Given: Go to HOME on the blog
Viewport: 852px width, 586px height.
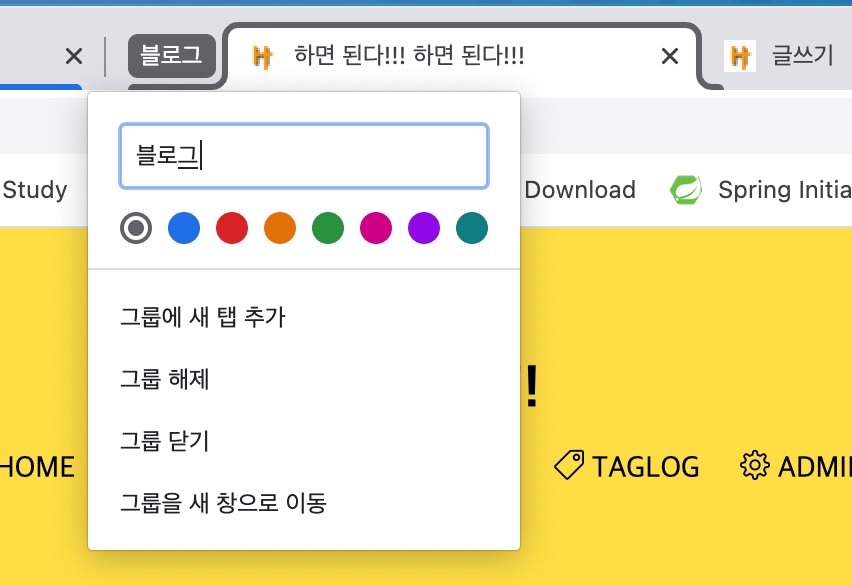Looking at the screenshot, I should [37, 467].
